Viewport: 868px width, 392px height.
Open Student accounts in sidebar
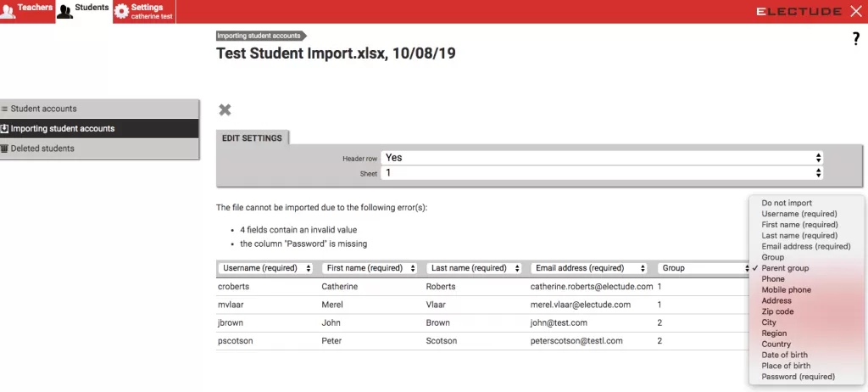tap(100, 109)
